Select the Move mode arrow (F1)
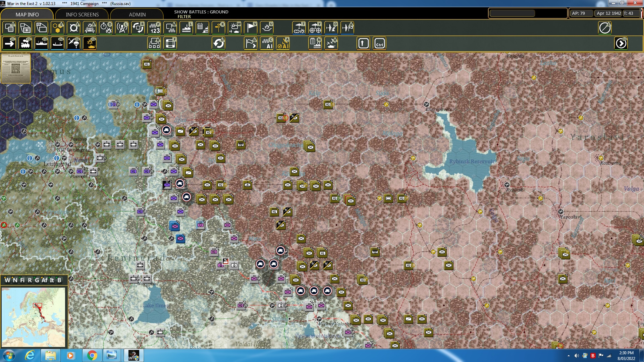The image size is (644, 362). pos(9,44)
